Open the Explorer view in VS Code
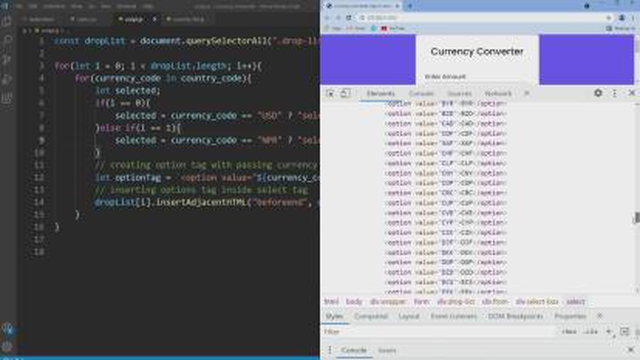The height and width of the screenshot is (360, 640). tap(7, 20)
